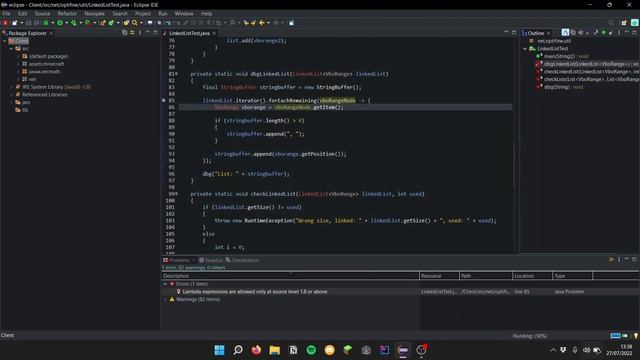
Task: Open the Debug configurations dropdown arrow
Action: (x=53, y=23)
